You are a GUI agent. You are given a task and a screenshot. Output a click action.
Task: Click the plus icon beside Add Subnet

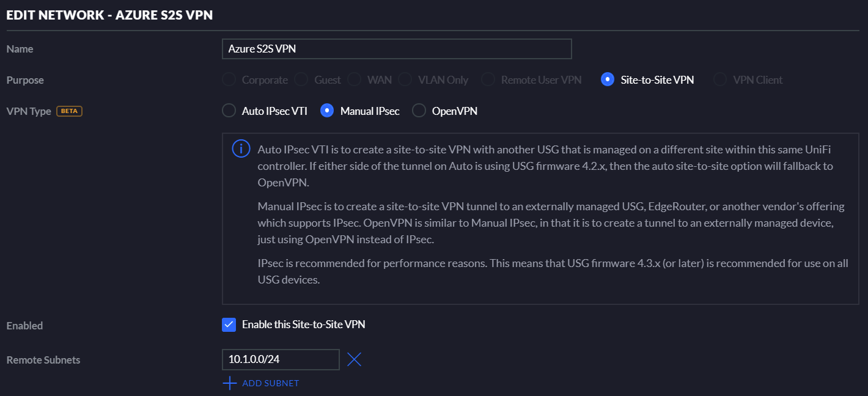coord(229,383)
